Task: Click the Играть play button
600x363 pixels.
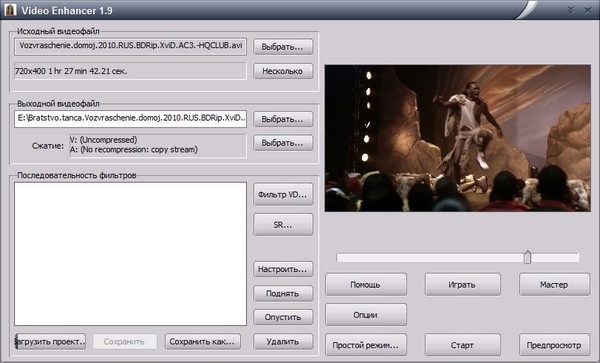Action: click(x=462, y=285)
